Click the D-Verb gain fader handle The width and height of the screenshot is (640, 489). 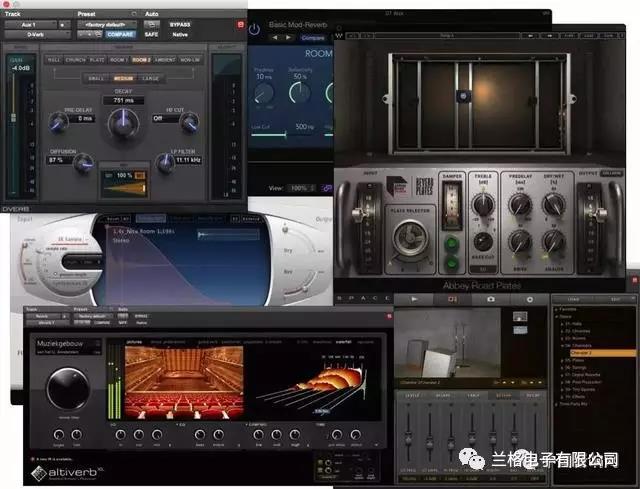(x=13, y=118)
